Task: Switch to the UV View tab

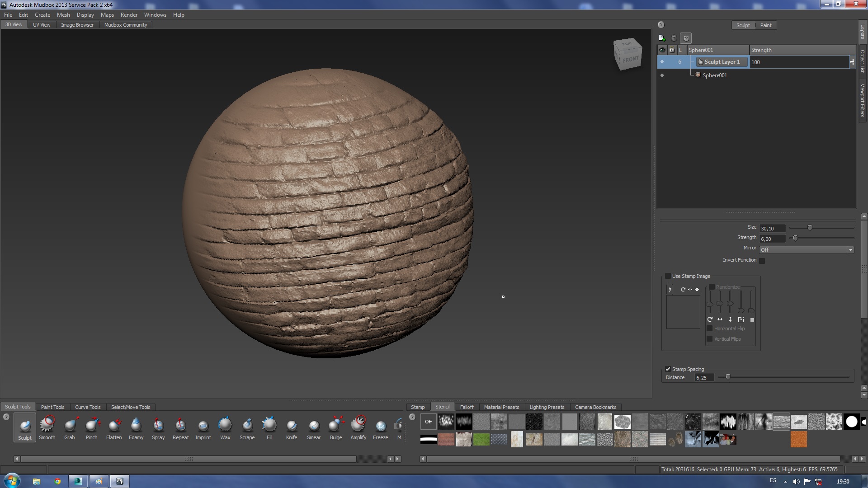Action: [x=42, y=25]
